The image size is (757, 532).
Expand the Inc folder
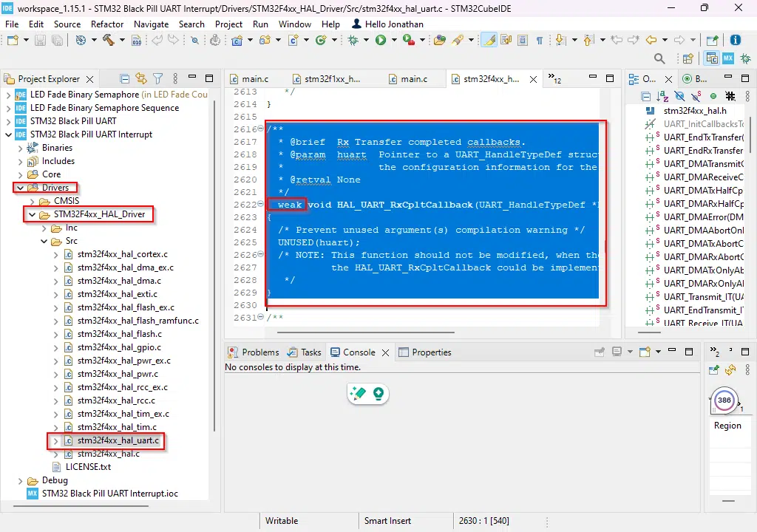[x=44, y=228]
